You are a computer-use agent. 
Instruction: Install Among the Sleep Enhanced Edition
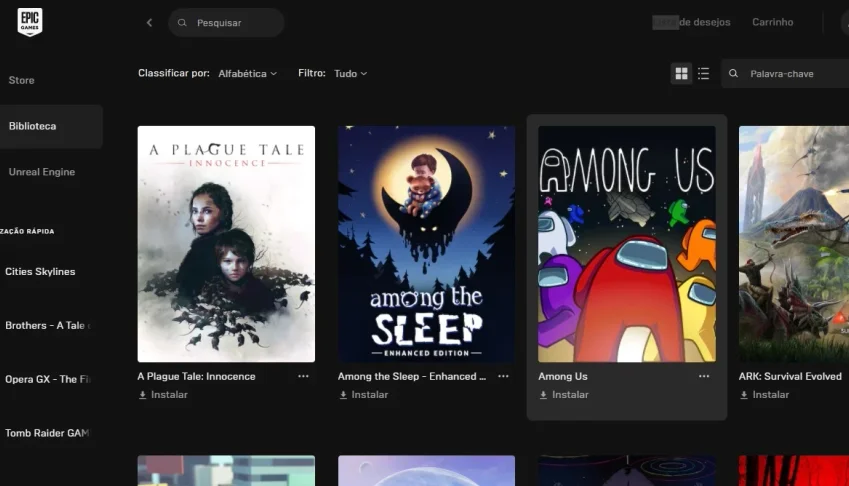pyautogui.click(x=363, y=395)
